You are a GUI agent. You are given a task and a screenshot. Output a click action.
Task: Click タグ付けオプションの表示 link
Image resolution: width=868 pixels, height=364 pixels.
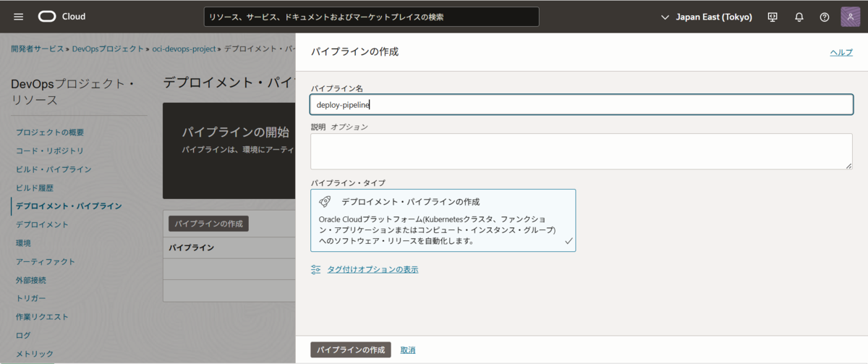(x=373, y=269)
